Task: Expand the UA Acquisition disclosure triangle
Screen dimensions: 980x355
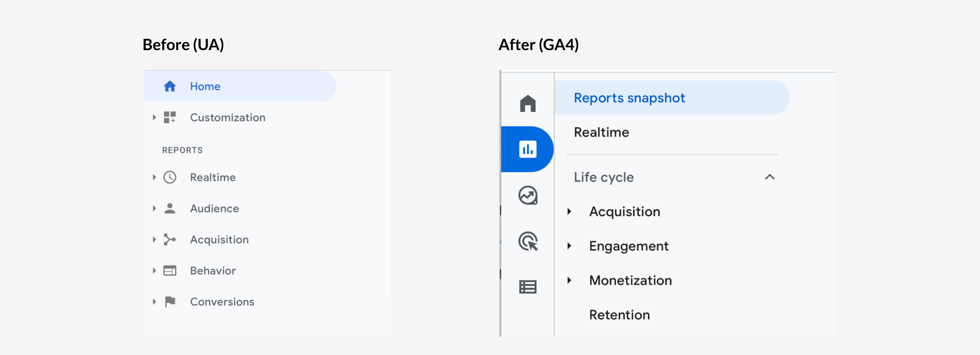Action: 154,240
